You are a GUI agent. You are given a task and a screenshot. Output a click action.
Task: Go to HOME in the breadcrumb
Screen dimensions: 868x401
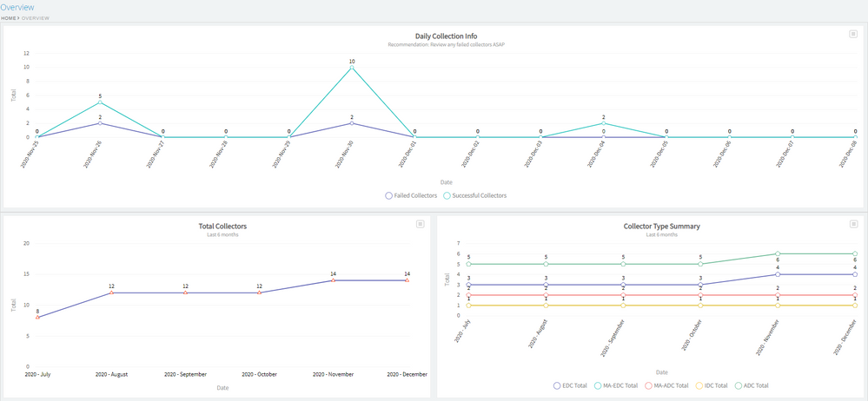[8, 18]
